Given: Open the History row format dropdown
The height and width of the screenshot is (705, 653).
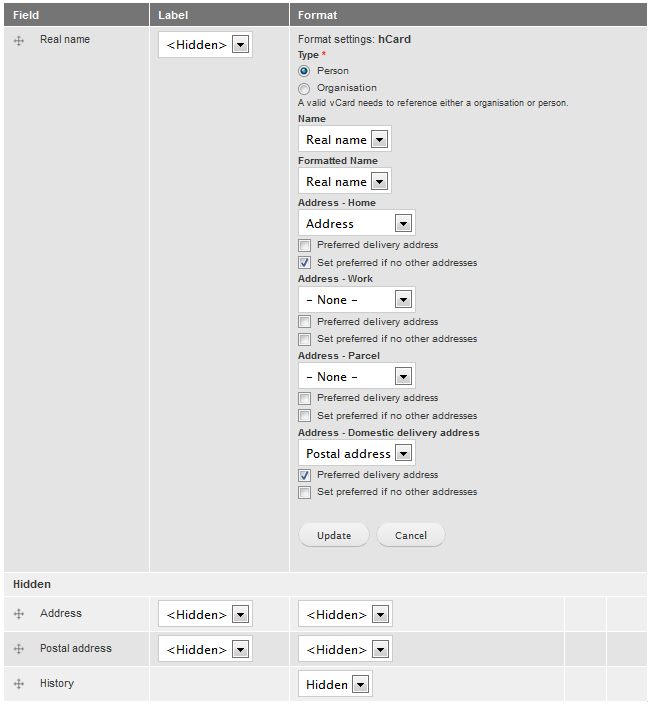Looking at the screenshot, I should [x=335, y=685].
